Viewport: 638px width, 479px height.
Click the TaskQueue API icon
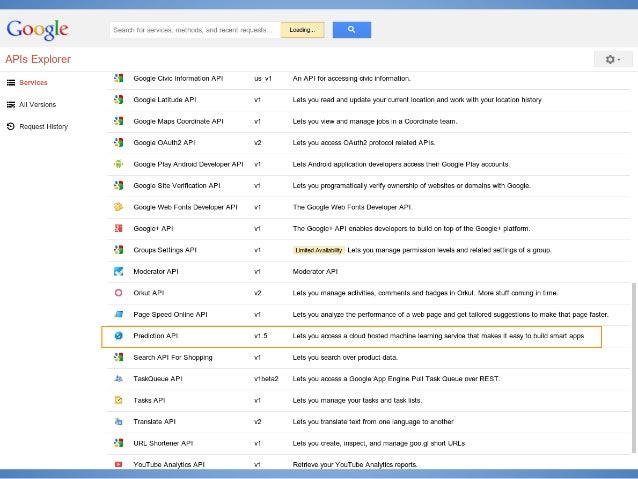[118, 378]
